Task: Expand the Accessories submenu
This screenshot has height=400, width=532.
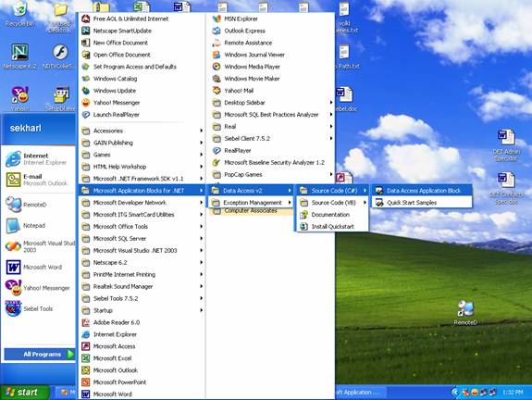Action: (x=142, y=131)
